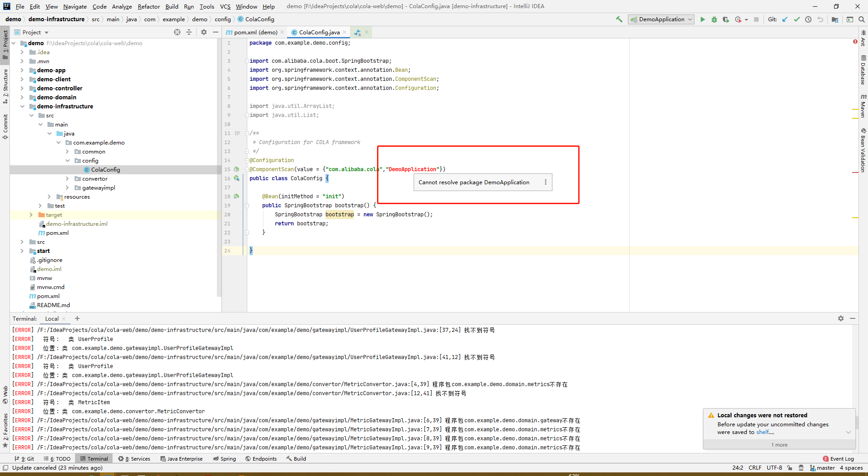The height and width of the screenshot is (476, 868).
Task: Open Git history clock icon
Action: click(808, 19)
